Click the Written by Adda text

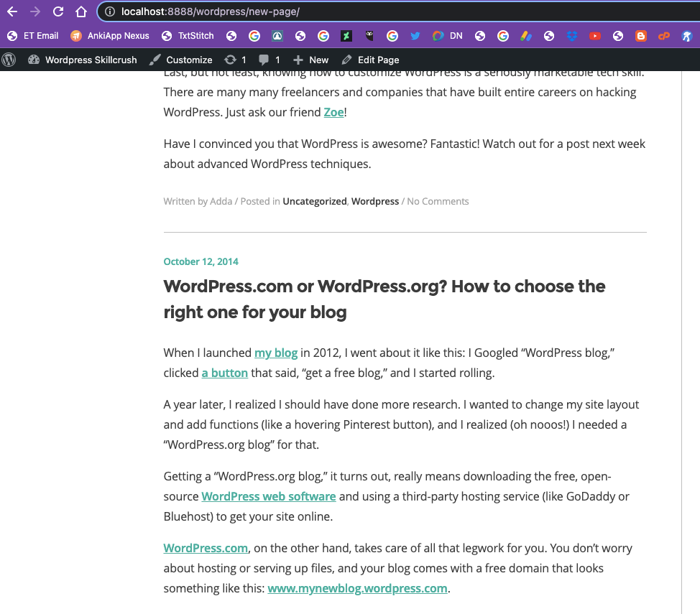coord(198,201)
